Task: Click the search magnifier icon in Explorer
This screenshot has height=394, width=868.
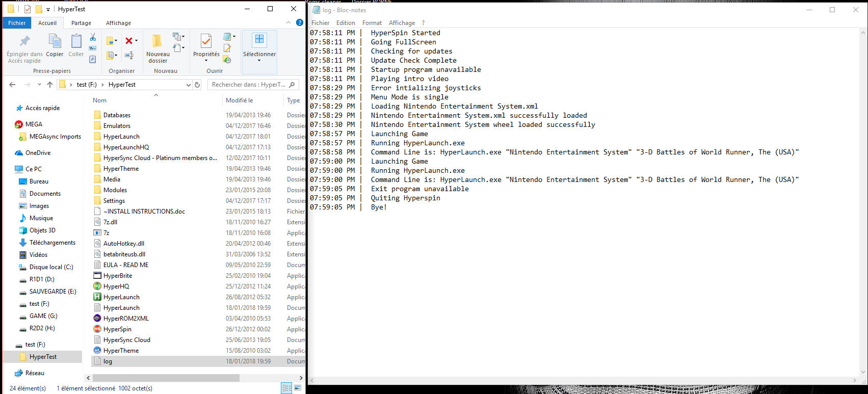Action: pyautogui.click(x=292, y=85)
